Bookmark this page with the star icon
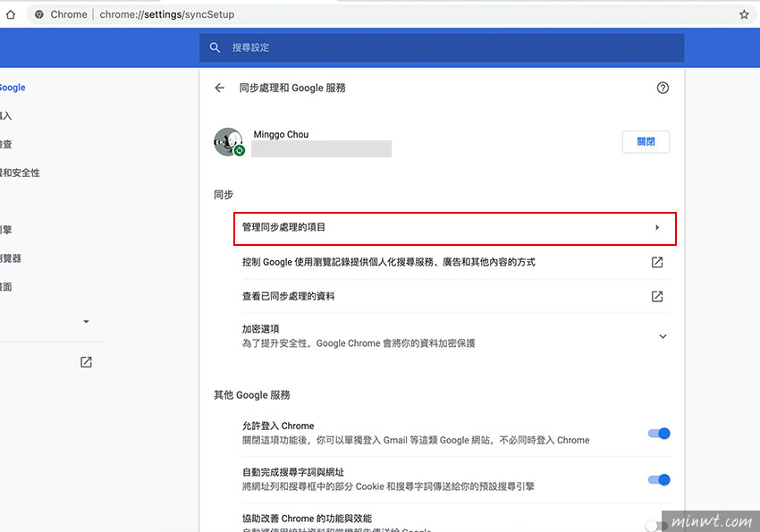This screenshot has height=532, width=760. pyautogui.click(x=744, y=14)
